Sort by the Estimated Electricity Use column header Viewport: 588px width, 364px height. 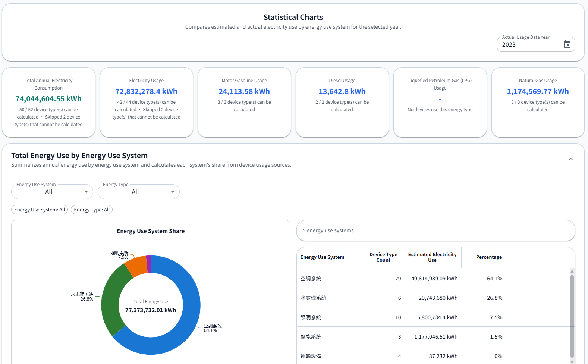point(432,257)
